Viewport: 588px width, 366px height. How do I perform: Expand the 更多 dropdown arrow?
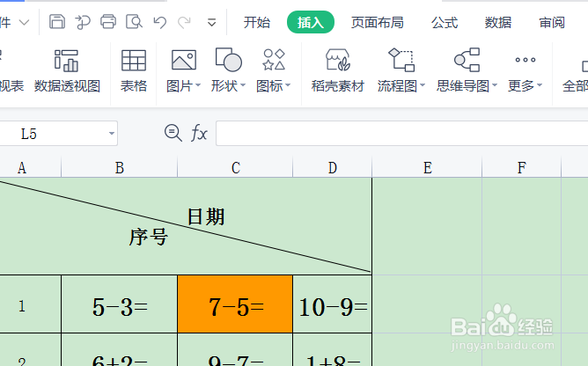coord(540,85)
